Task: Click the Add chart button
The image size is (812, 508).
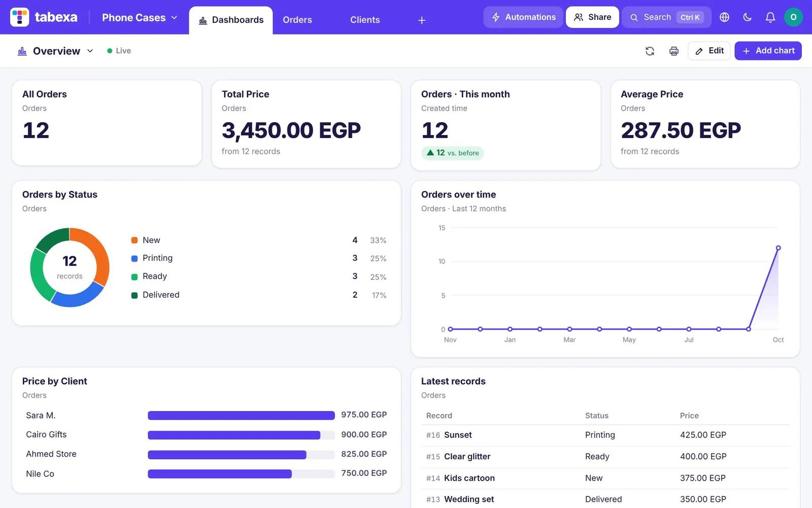Action: point(768,51)
